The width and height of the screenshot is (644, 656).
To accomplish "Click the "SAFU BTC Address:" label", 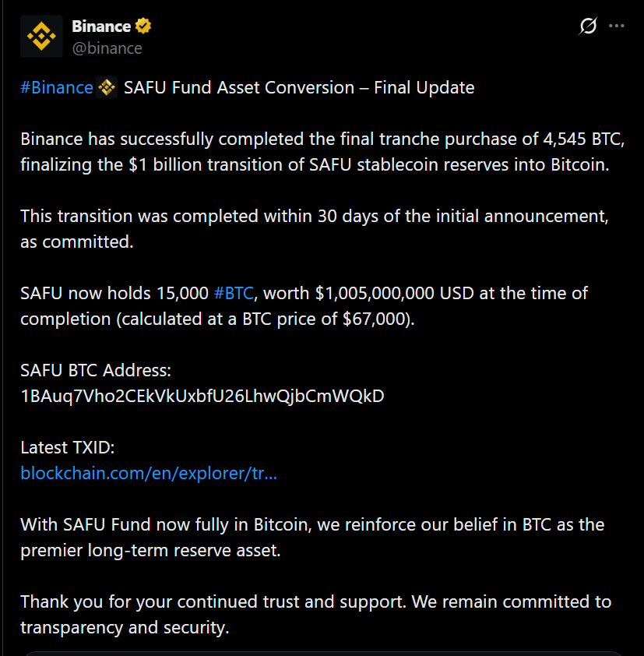I will coord(96,370).
